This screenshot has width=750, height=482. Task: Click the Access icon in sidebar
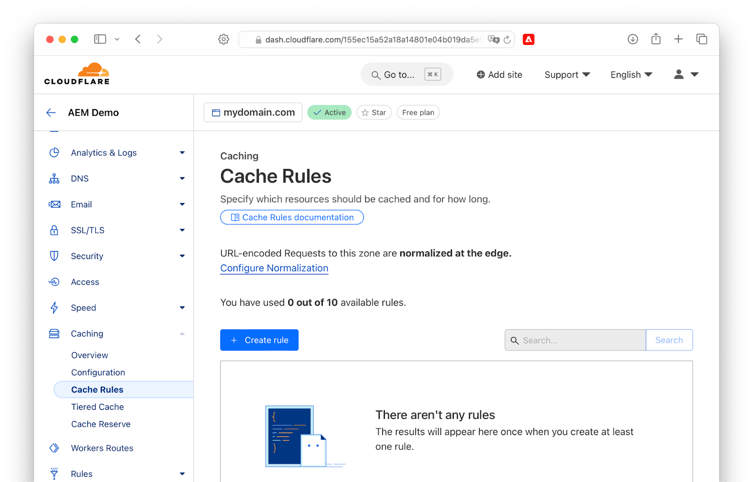click(x=54, y=282)
